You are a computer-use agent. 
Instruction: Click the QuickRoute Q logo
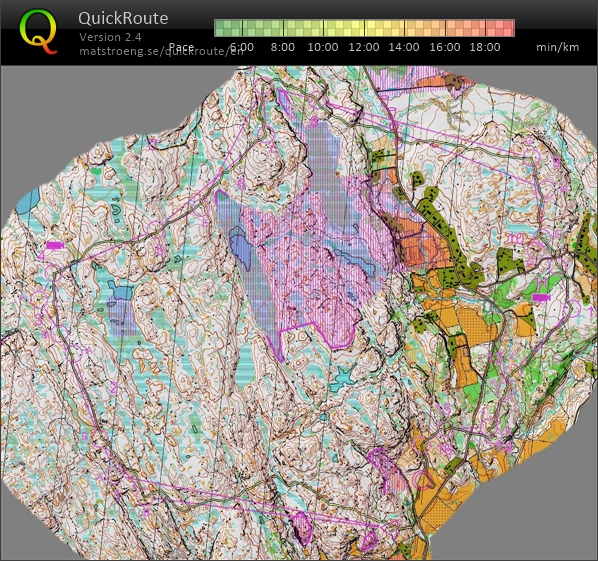(x=39, y=32)
